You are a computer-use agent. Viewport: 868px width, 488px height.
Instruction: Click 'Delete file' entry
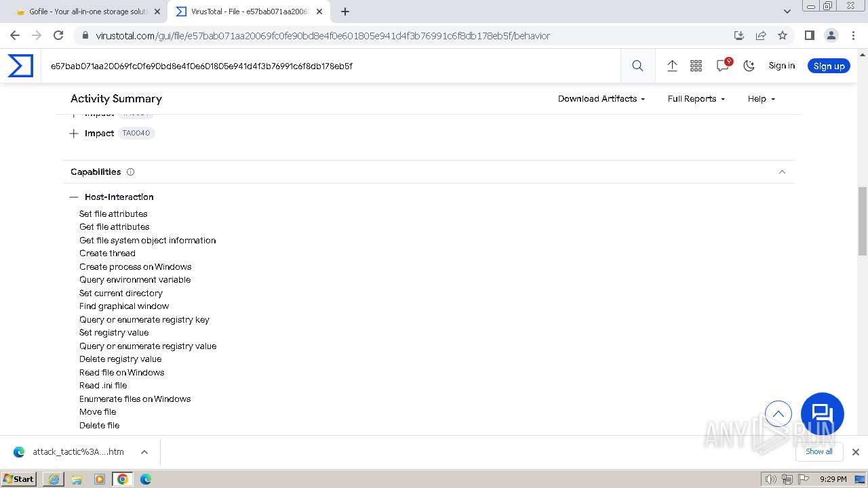click(99, 426)
